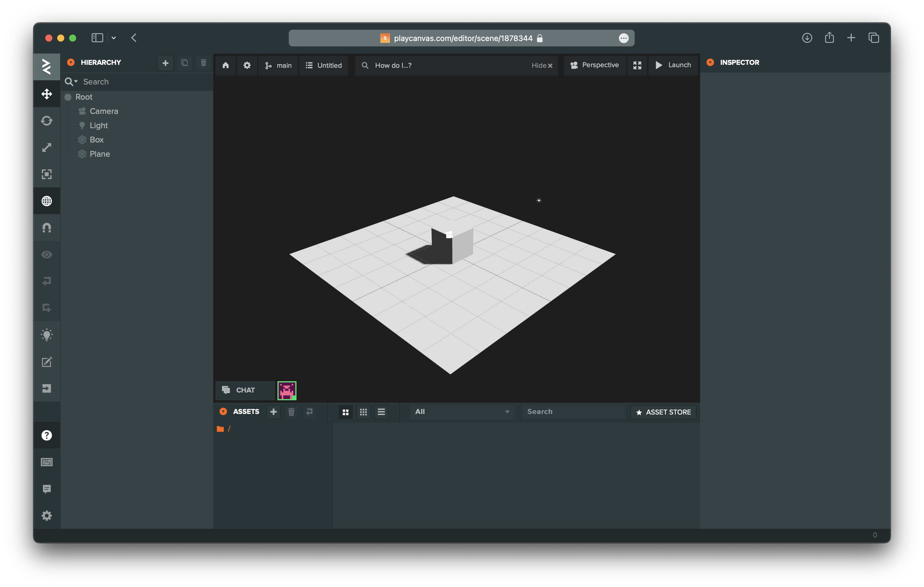Select the Resize Element tool
Viewport: 924px width, 587px height.
pos(46,175)
